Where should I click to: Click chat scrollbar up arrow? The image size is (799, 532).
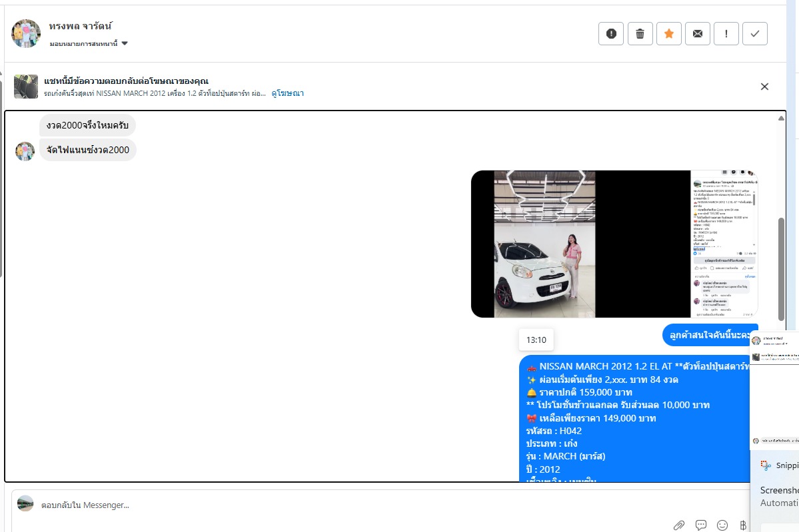point(781,118)
